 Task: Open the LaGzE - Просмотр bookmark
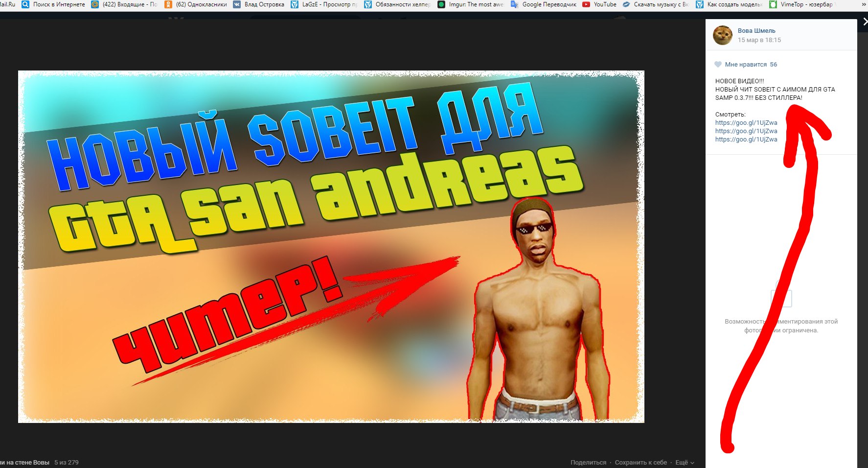(324, 4)
